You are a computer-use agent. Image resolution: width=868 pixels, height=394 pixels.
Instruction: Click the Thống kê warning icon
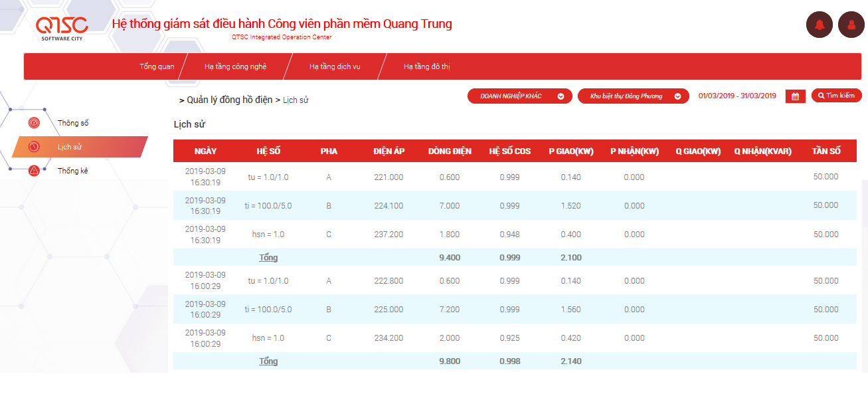(x=35, y=171)
